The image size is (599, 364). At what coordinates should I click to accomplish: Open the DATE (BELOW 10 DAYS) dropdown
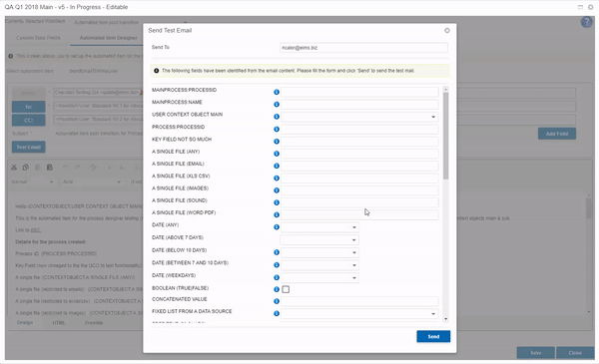[354, 252]
